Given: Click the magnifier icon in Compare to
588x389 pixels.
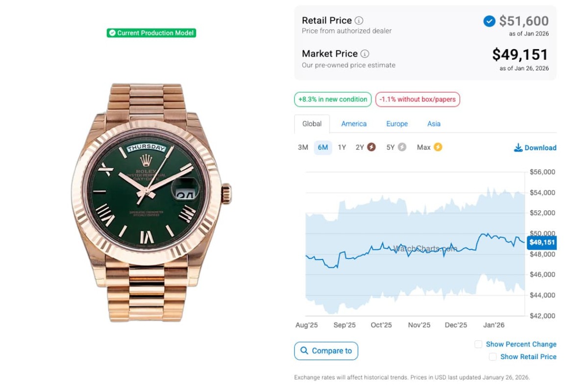Looking at the screenshot, I should [x=304, y=351].
